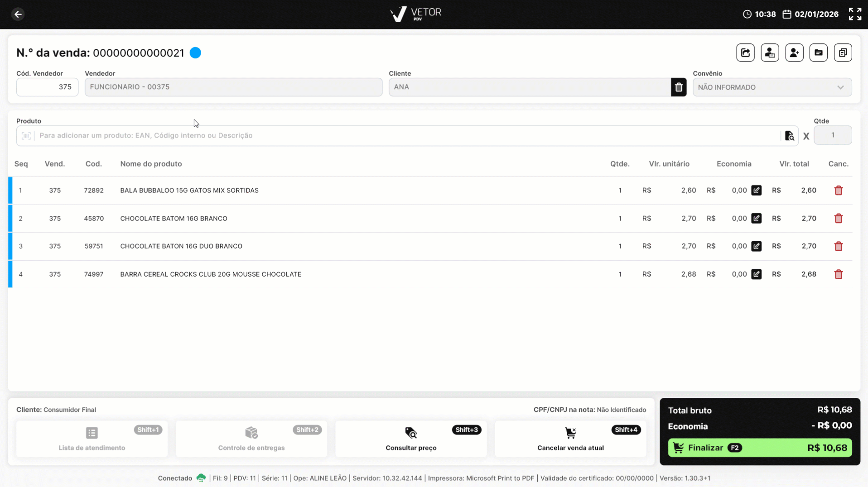868x487 pixels.
Task: Click the share/export sale icon
Action: coord(745,53)
